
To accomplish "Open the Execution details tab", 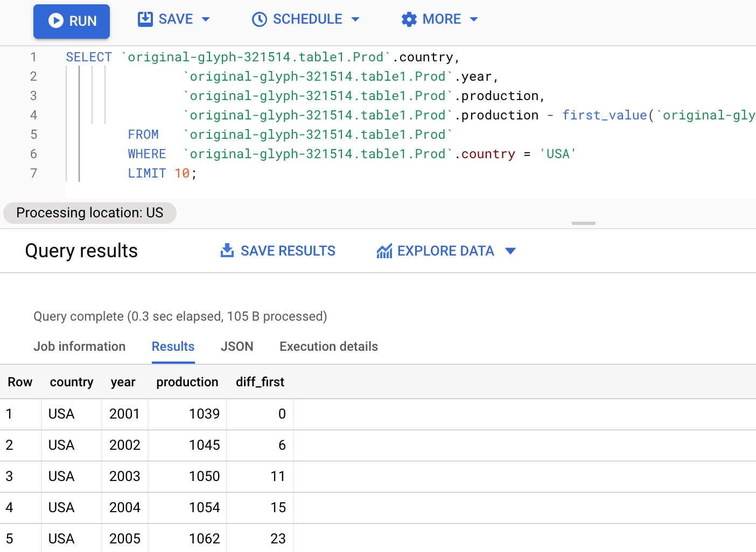I will click(x=328, y=346).
